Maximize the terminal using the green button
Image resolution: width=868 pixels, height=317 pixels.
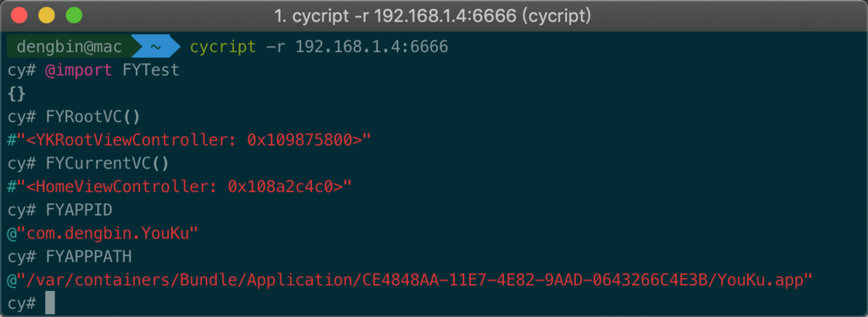73,14
